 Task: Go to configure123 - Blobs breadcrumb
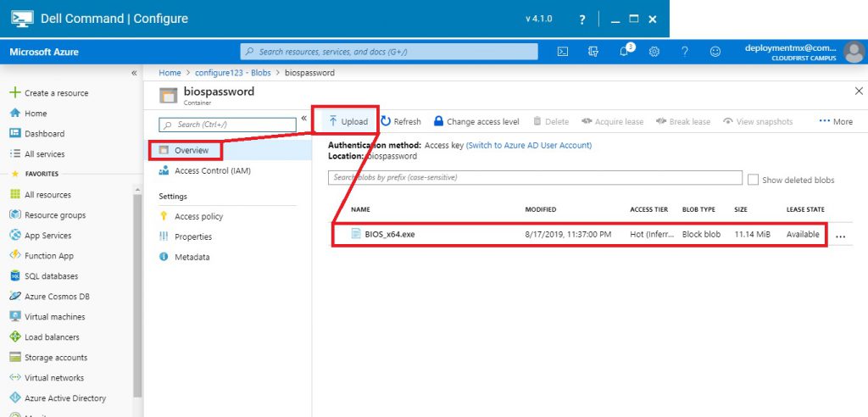point(233,73)
